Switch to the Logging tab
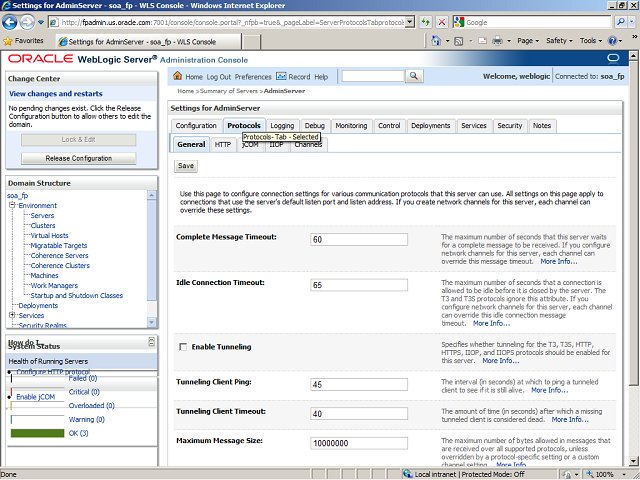Screen dimensions: 640x480 (282, 126)
